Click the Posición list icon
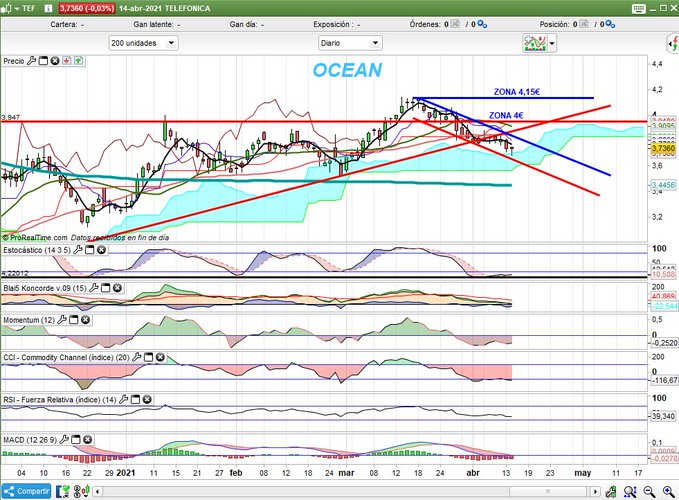The image size is (679, 500). point(584,24)
